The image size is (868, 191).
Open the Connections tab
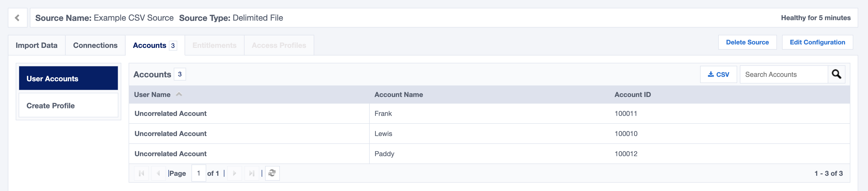(x=95, y=45)
